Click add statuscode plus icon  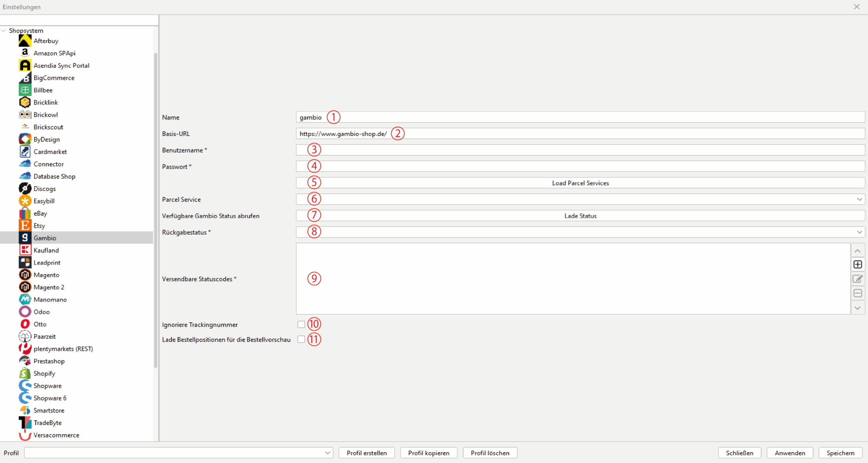coord(857,264)
